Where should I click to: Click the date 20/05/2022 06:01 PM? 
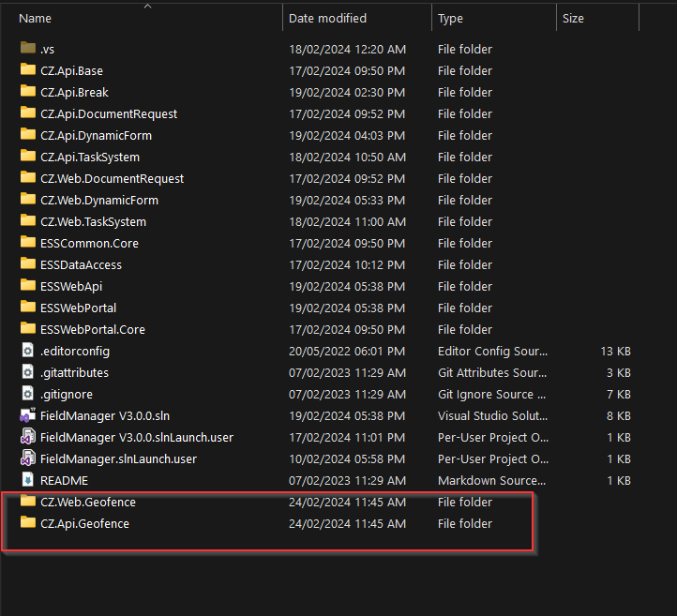[x=347, y=352]
